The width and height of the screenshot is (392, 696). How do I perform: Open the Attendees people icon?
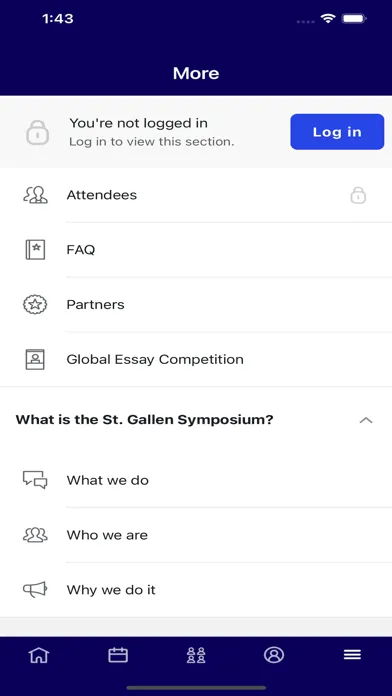point(35,195)
